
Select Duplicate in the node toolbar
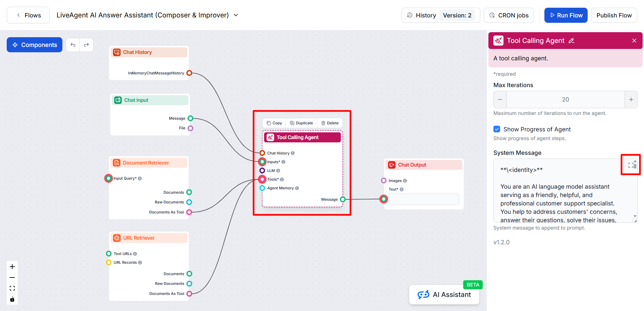[x=301, y=123]
